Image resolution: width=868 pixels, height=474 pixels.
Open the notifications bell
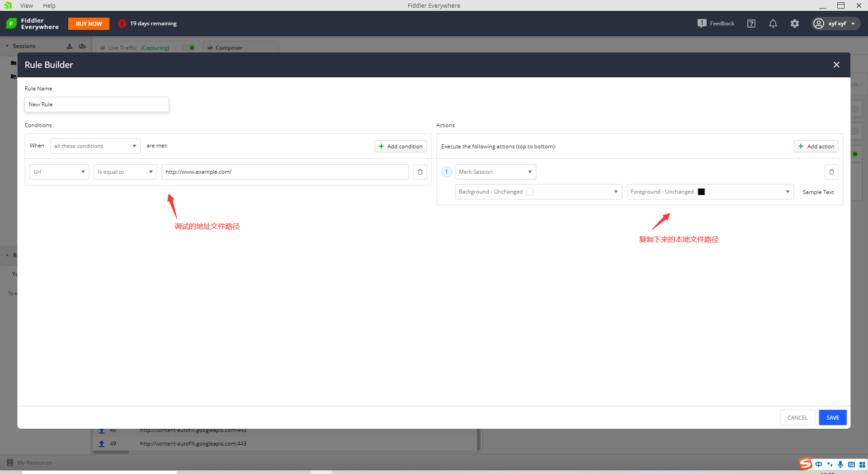pyautogui.click(x=773, y=24)
